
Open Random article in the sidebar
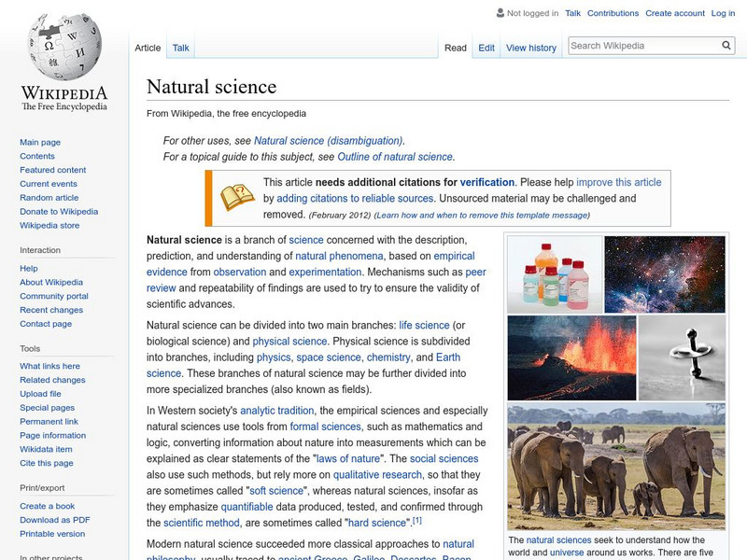(x=49, y=198)
